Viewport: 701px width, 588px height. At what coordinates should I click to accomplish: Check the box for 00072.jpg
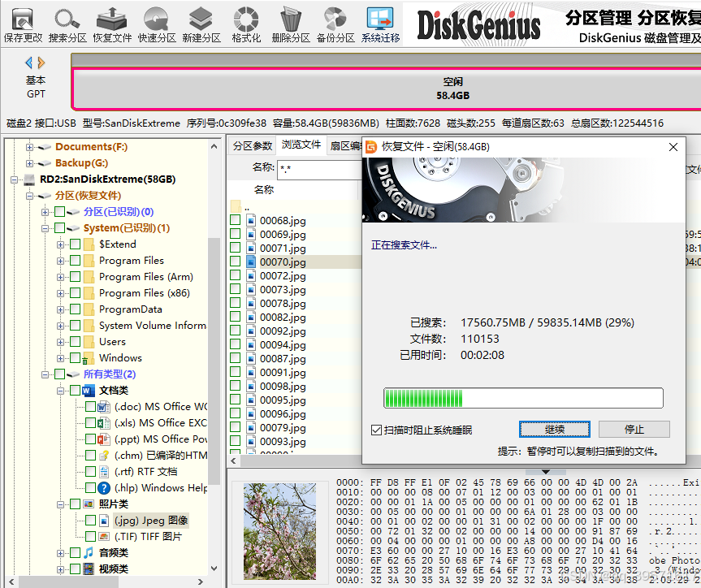click(236, 275)
